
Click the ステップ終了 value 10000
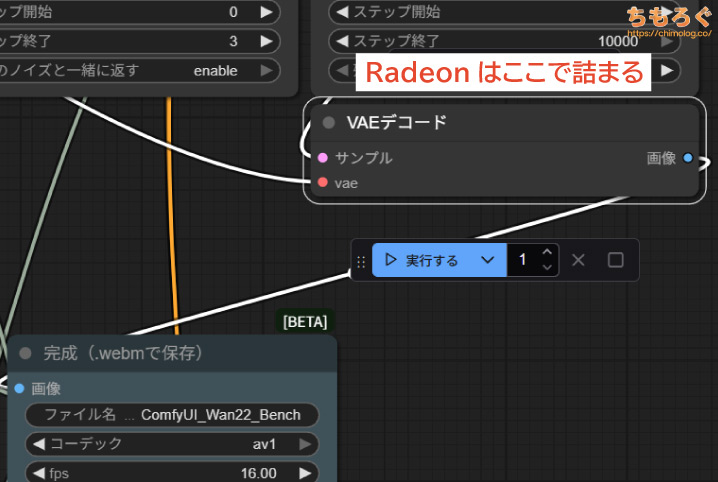618,41
